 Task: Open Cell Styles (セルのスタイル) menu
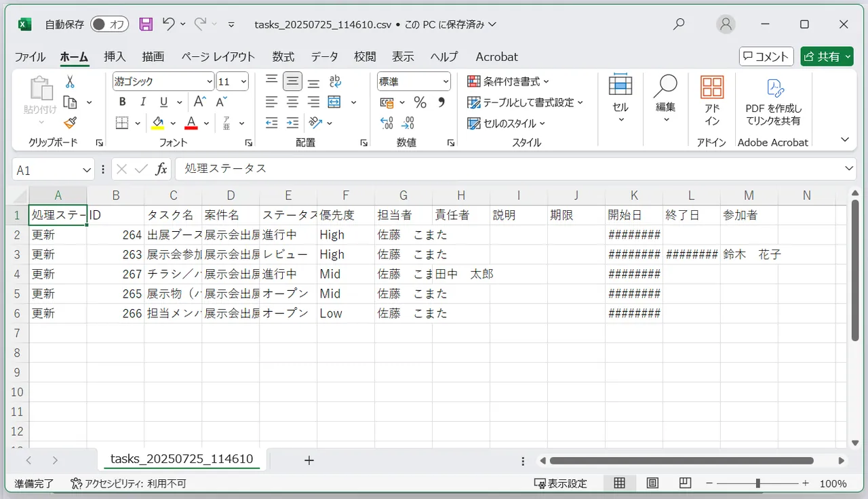(507, 123)
